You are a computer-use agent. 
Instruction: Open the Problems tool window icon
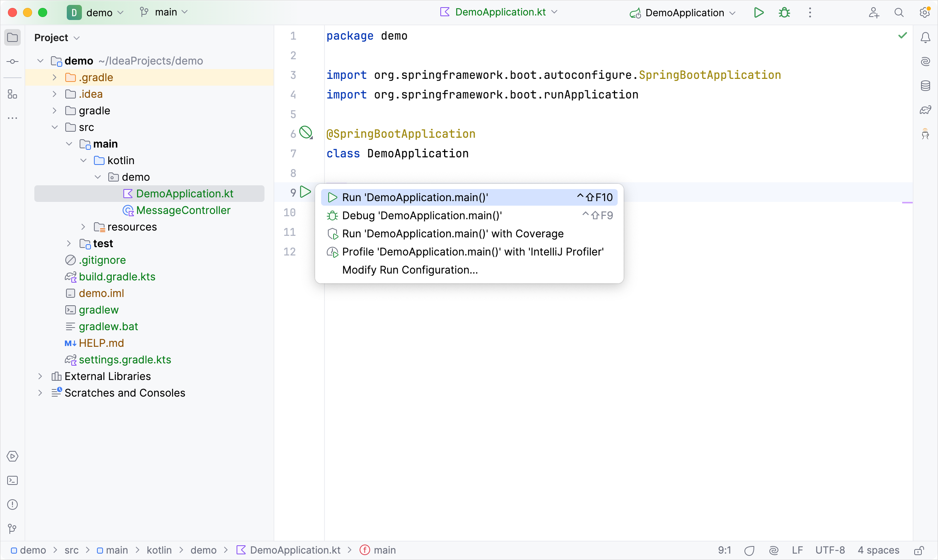point(12,505)
